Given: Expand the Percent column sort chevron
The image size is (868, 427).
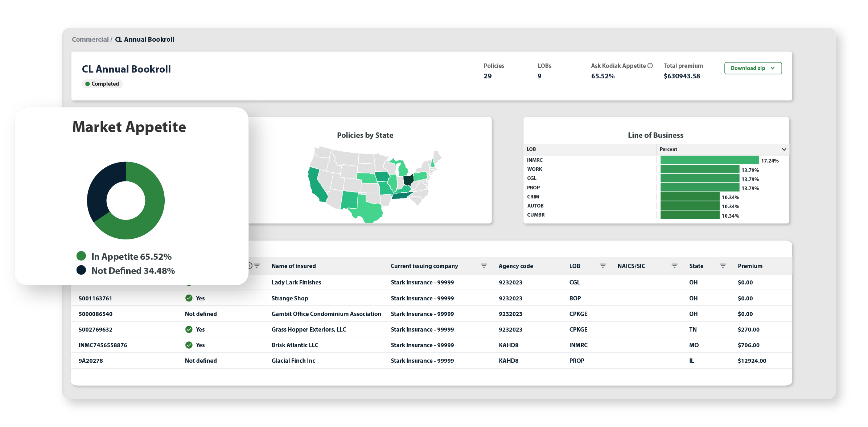Looking at the screenshot, I should pyautogui.click(x=784, y=149).
